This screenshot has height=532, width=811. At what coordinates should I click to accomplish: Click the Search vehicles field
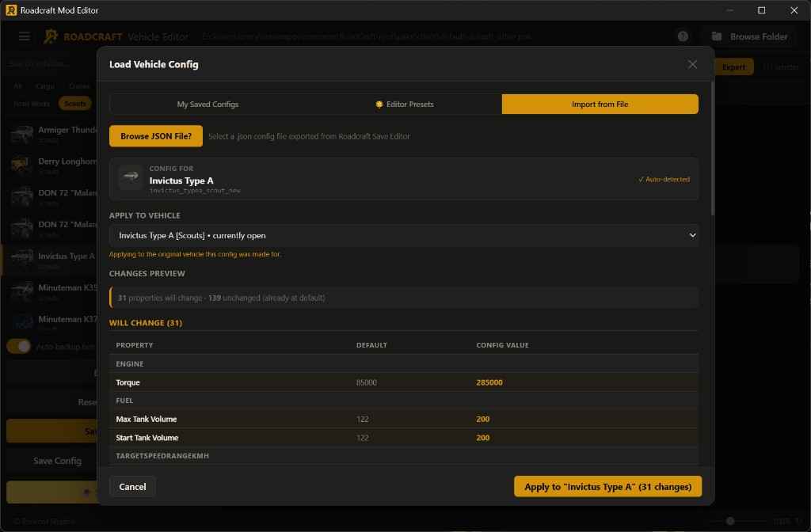tap(51, 63)
